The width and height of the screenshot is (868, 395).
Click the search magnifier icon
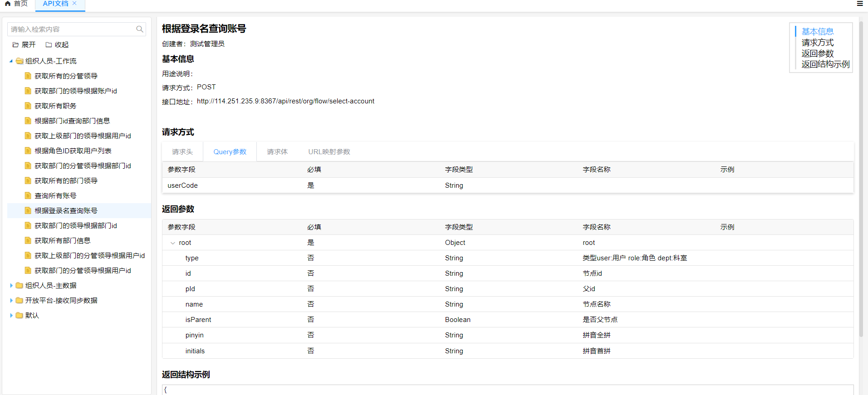click(140, 29)
